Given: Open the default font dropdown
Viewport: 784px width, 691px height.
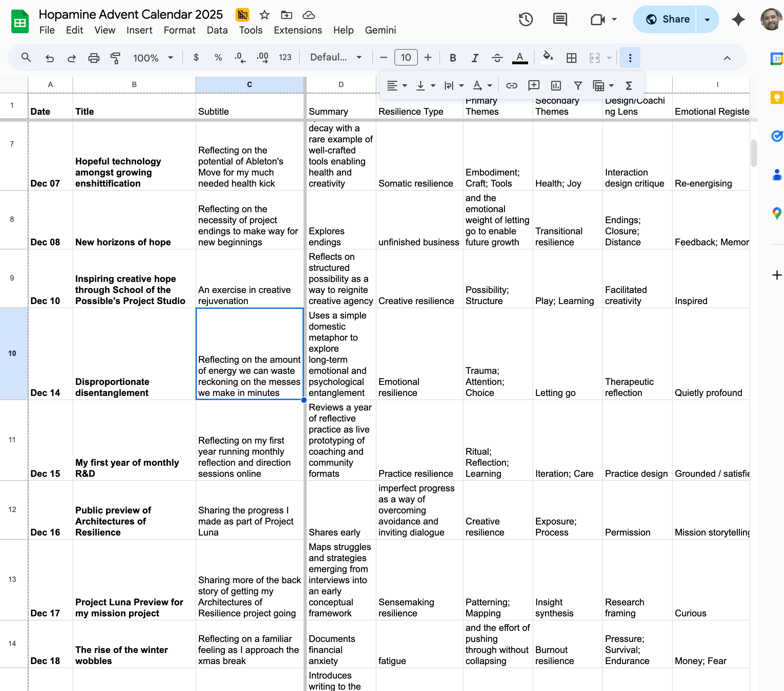Looking at the screenshot, I should click(x=336, y=58).
